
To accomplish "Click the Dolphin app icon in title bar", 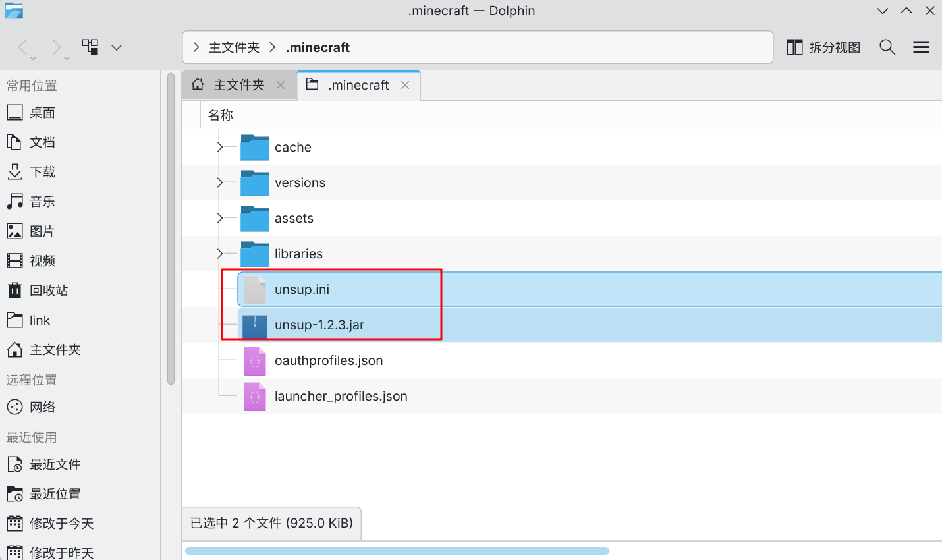I will pyautogui.click(x=13, y=11).
